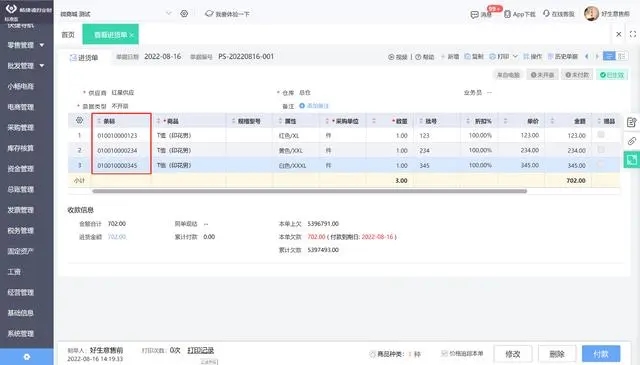Go to previous document with left arrow
Screen dimensions: 640x365
587,56
